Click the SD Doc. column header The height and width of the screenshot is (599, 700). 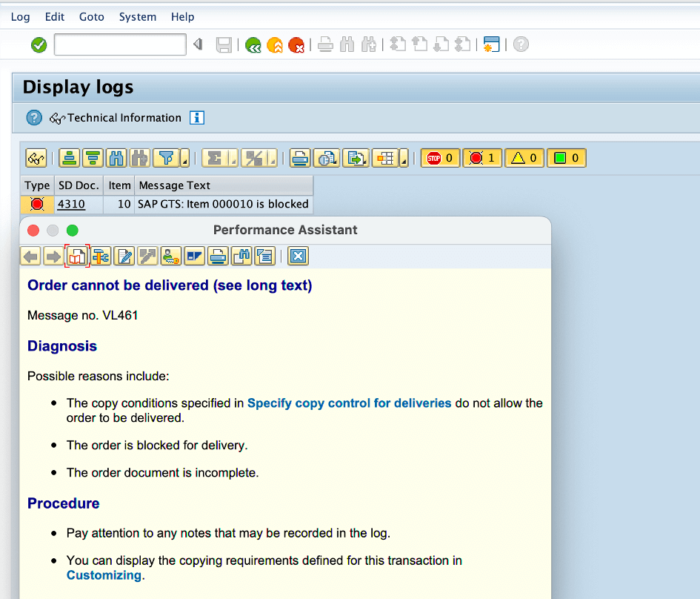point(79,185)
